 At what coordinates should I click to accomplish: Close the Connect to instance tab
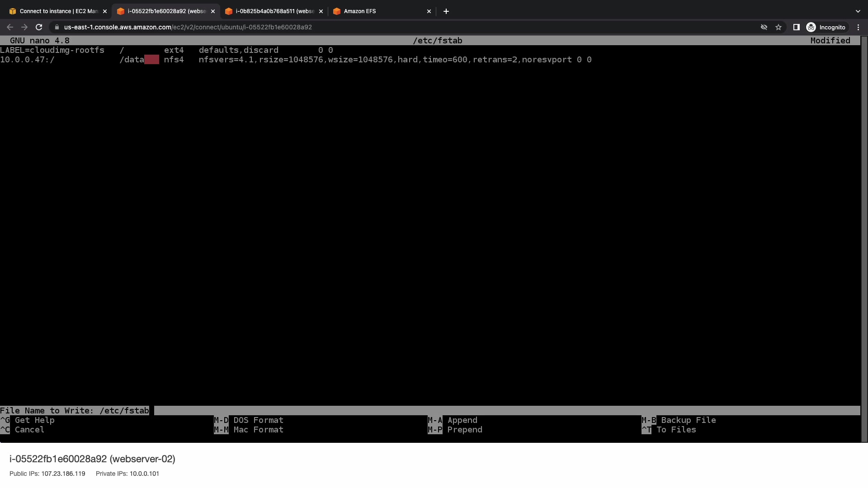click(105, 11)
